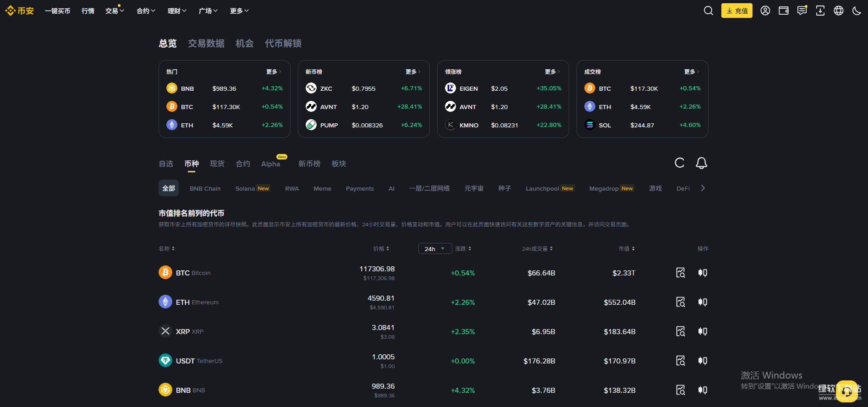
Task: Sort table by 24h成交量 column
Action: (538, 248)
